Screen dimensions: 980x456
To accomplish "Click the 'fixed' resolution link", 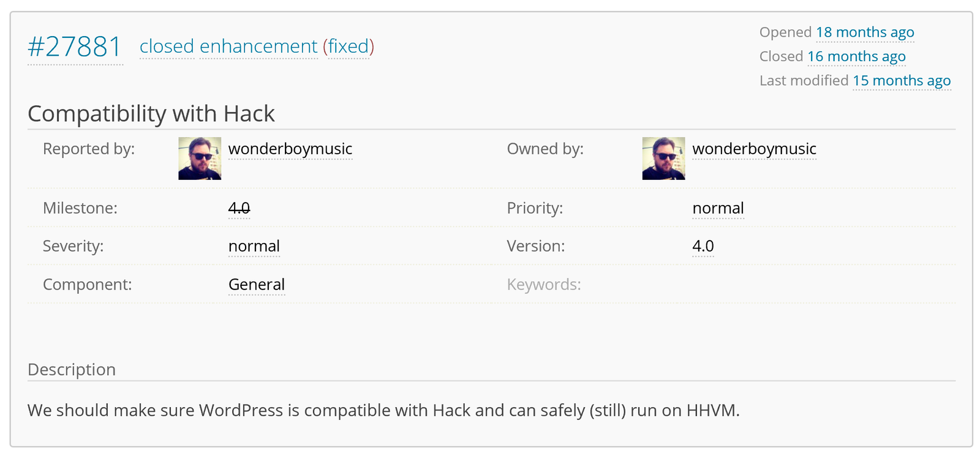I will click(349, 47).
